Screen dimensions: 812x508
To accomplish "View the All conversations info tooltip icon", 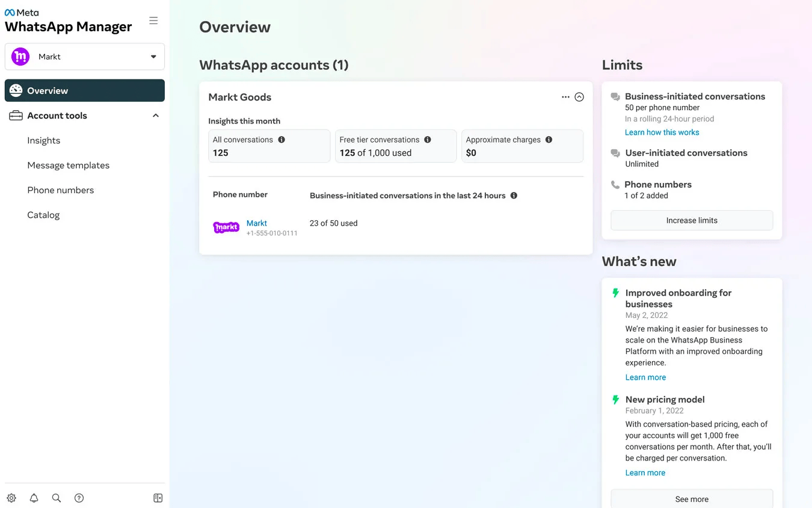I will pos(281,139).
